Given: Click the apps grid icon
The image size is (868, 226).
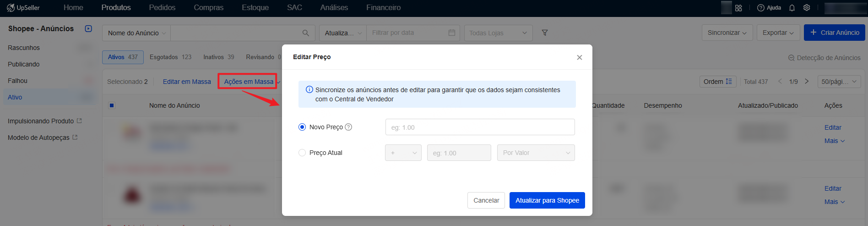Looking at the screenshot, I should [738, 8].
